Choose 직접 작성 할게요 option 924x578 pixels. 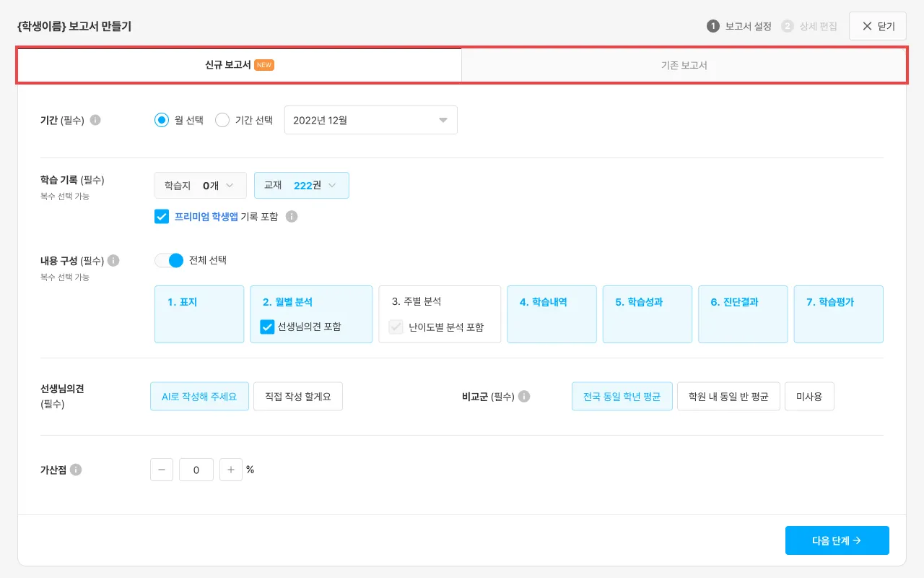(x=297, y=397)
